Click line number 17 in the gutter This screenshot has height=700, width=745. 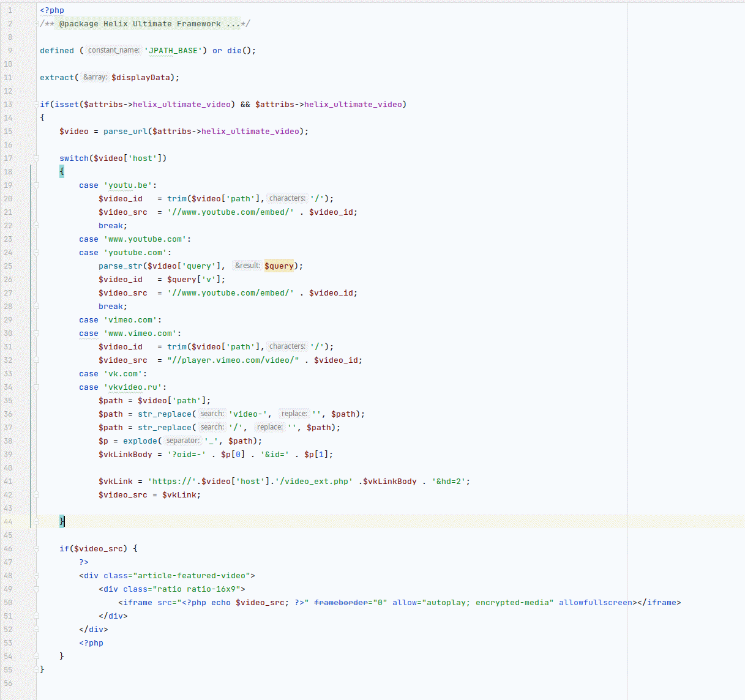(8, 158)
